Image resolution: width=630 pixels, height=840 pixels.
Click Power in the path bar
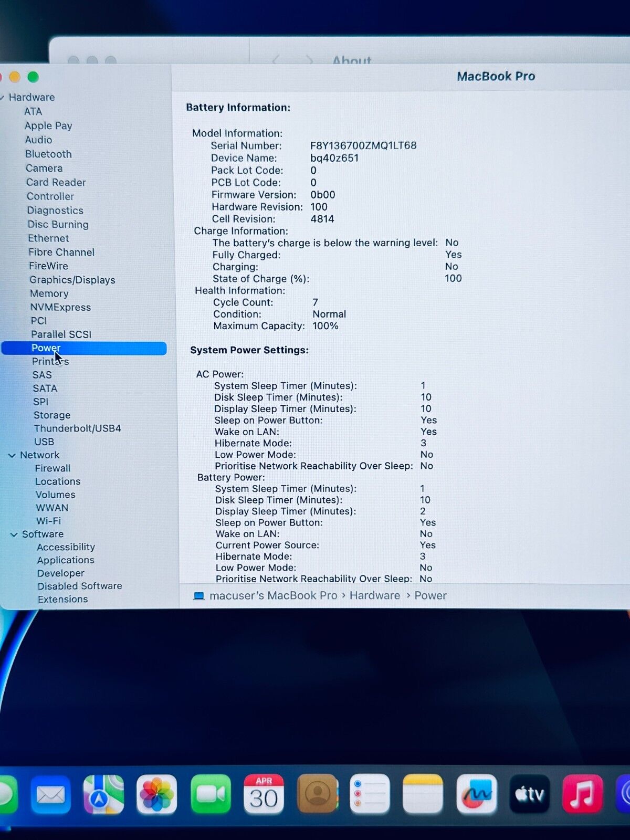(430, 596)
